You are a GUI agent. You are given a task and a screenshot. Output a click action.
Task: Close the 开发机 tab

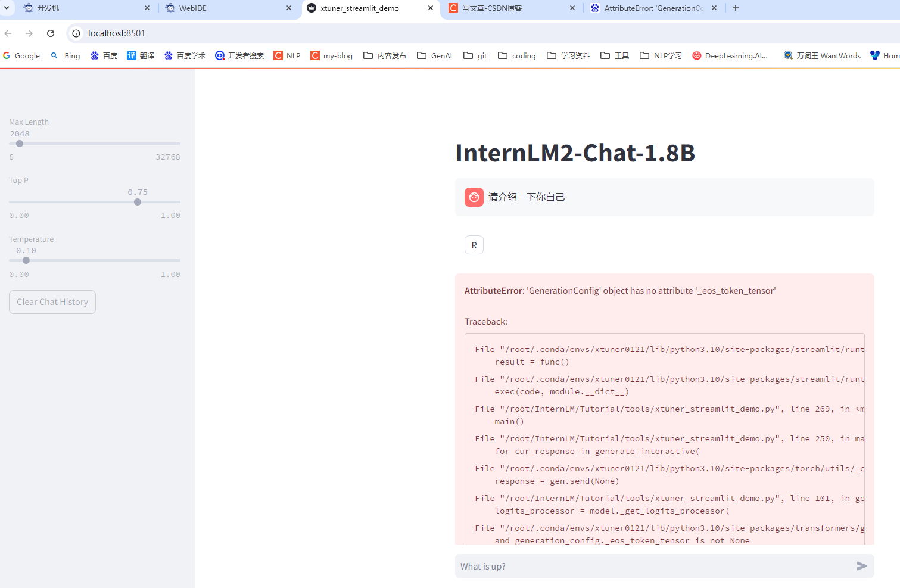(147, 8)
